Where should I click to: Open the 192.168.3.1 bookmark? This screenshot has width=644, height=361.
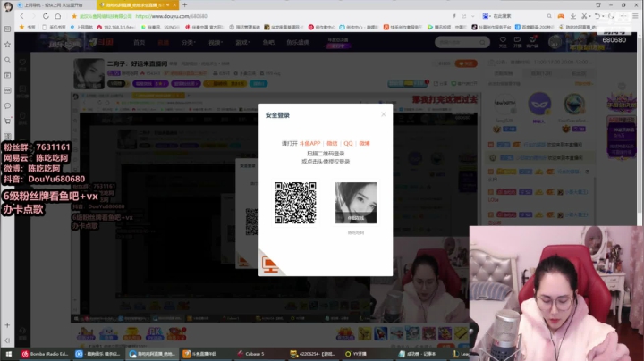coord(115,27)
